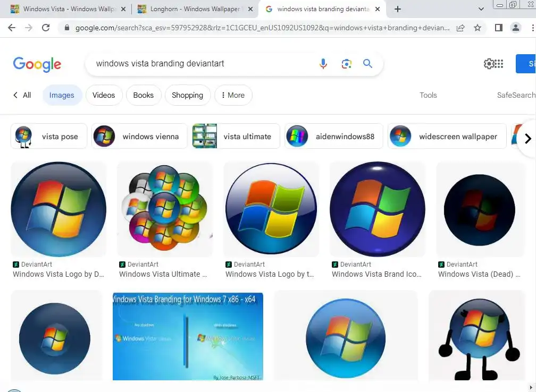
Task: Open Windows Vista Logo by t... thumbnail
Action: point(271,209)
